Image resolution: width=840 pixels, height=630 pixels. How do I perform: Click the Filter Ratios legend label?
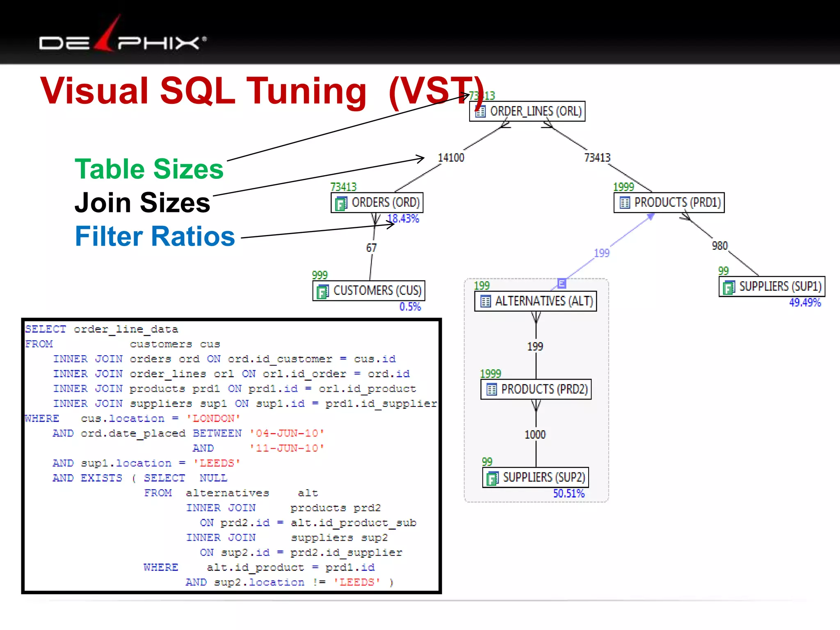(x=155, y=237)
